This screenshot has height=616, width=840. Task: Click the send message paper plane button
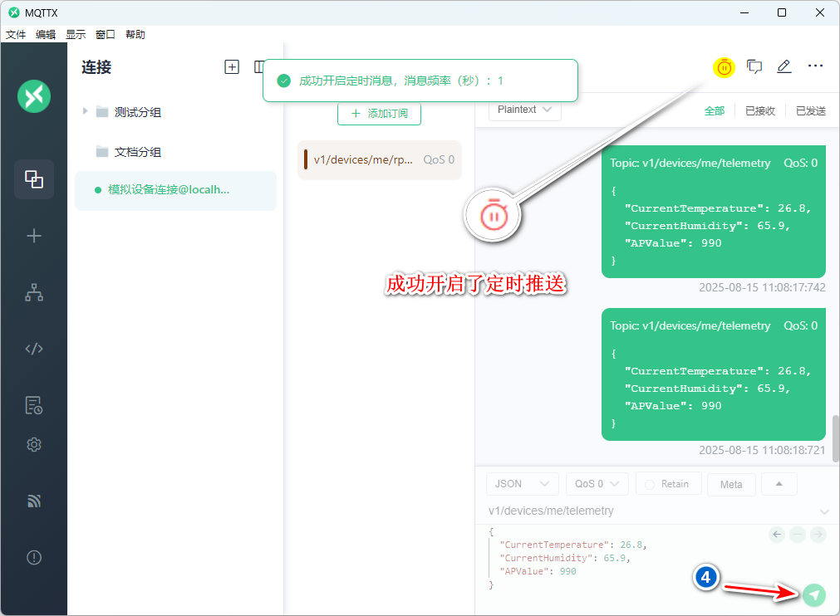(x=814, y=594)
